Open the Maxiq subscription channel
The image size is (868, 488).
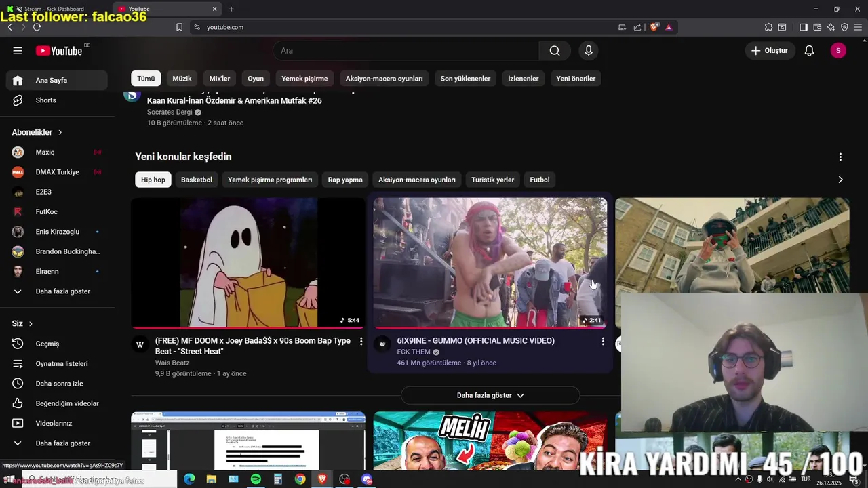(57, 152)
